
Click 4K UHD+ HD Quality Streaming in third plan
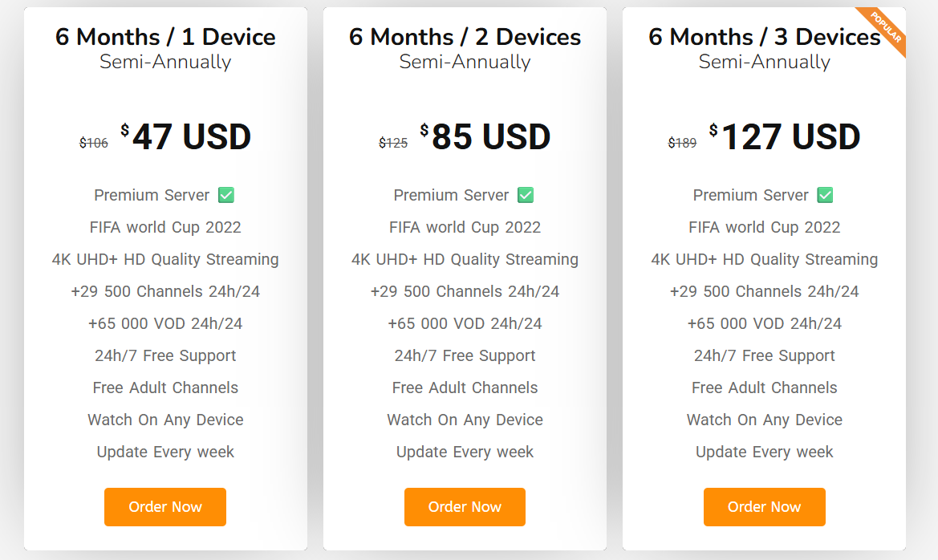point(764,259)
